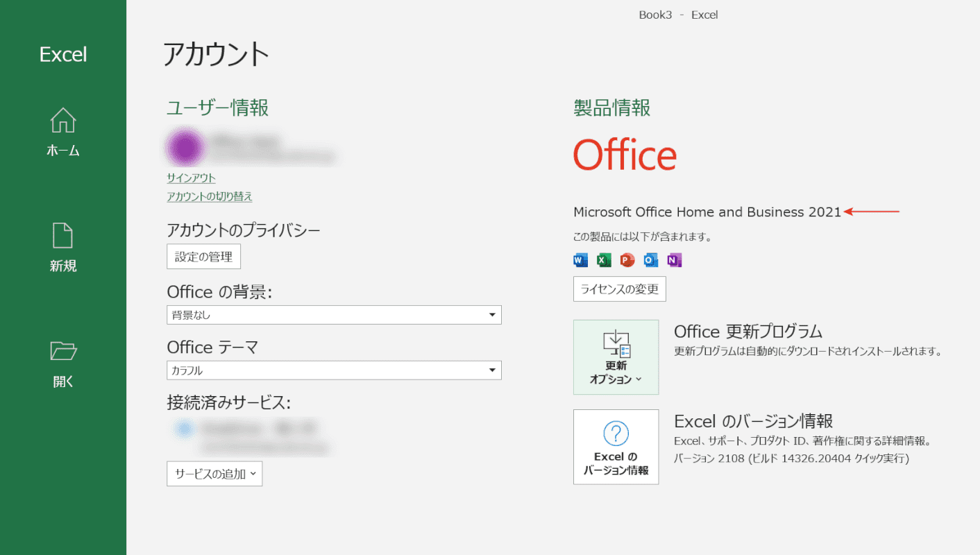Open Excel のバージョン情報 button
The height and width of the screenshot is (555, 980).
click(x=616, y=447)
